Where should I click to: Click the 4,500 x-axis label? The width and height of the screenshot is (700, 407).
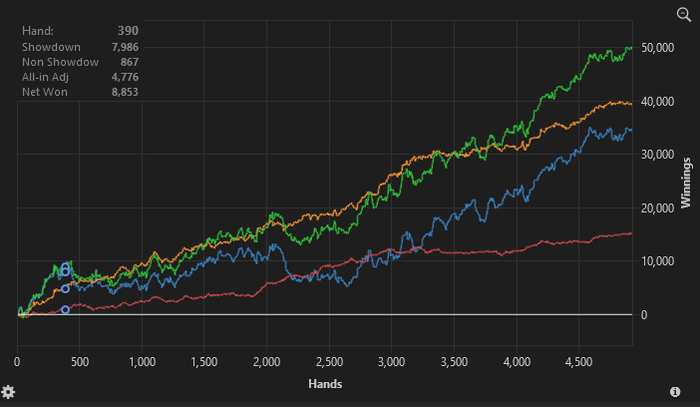coord(579,361)
